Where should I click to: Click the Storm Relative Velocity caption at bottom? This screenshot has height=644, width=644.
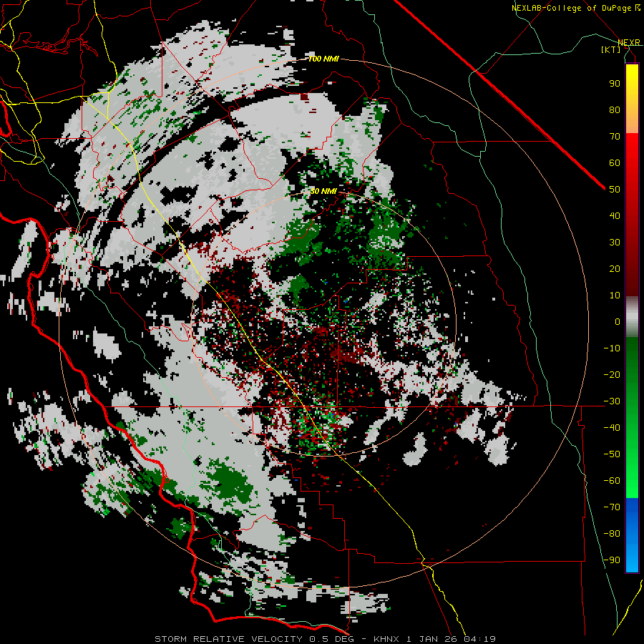325,639
